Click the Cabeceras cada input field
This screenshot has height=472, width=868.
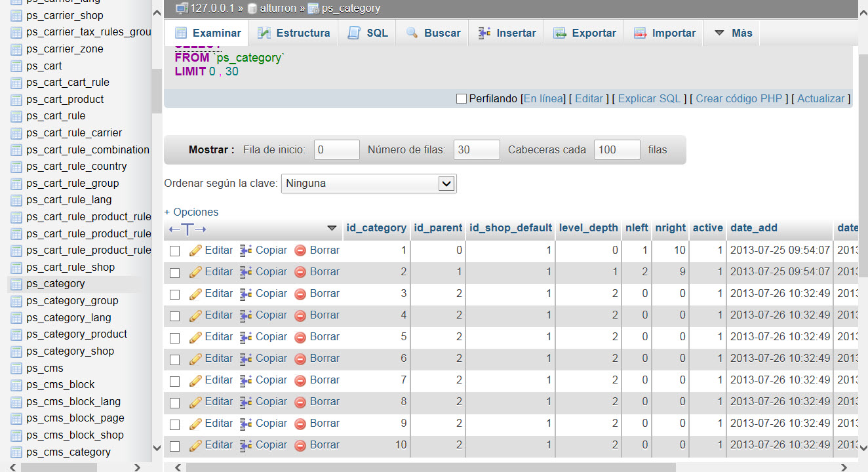pos(618,150)
